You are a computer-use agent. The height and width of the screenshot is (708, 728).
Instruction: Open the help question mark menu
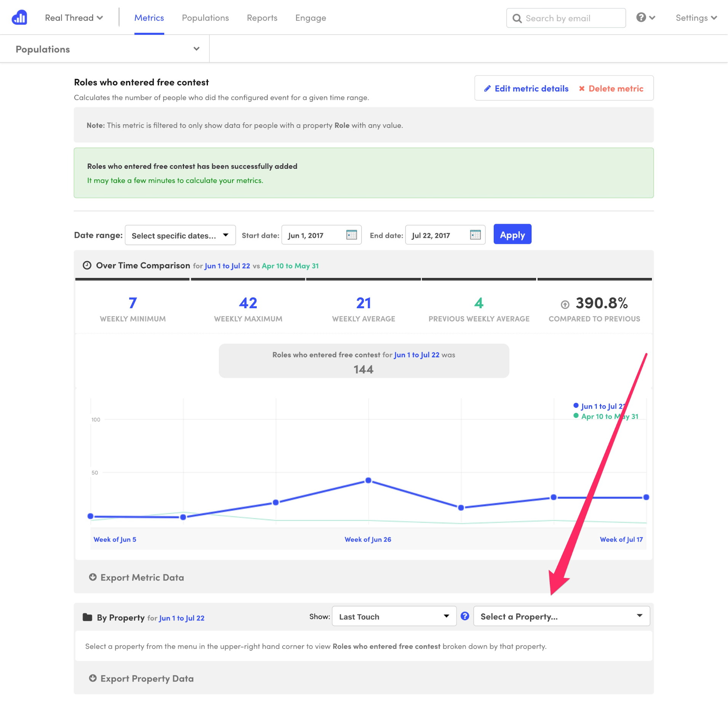tap(645, 18)
